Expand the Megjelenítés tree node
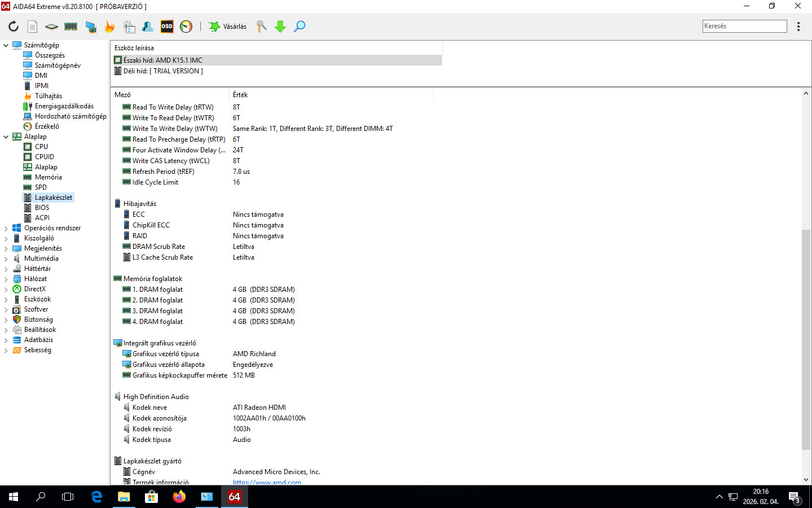812x508 pixels. 6,248
